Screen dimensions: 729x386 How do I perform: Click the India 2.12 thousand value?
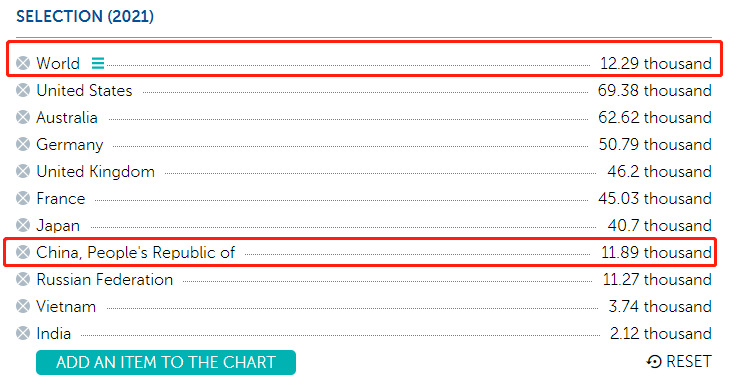point(661,333)
